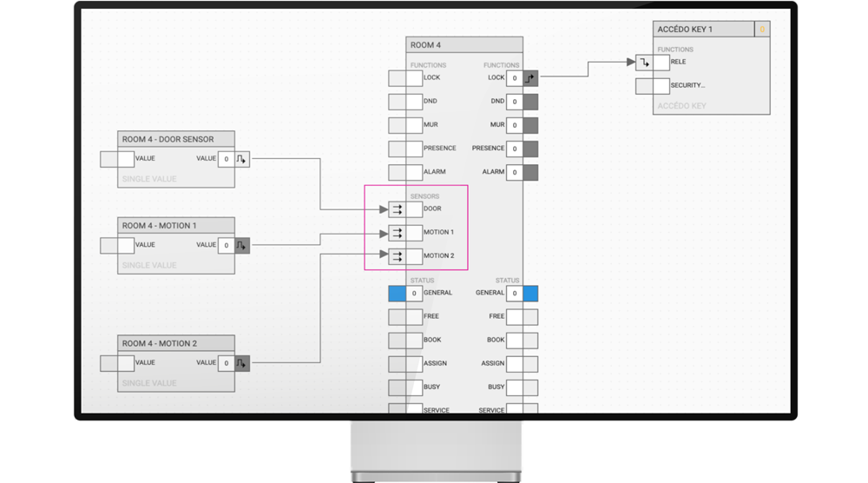Click the DND input port in ROOM 4
868x483 pixels.
(x=397, y=102)
